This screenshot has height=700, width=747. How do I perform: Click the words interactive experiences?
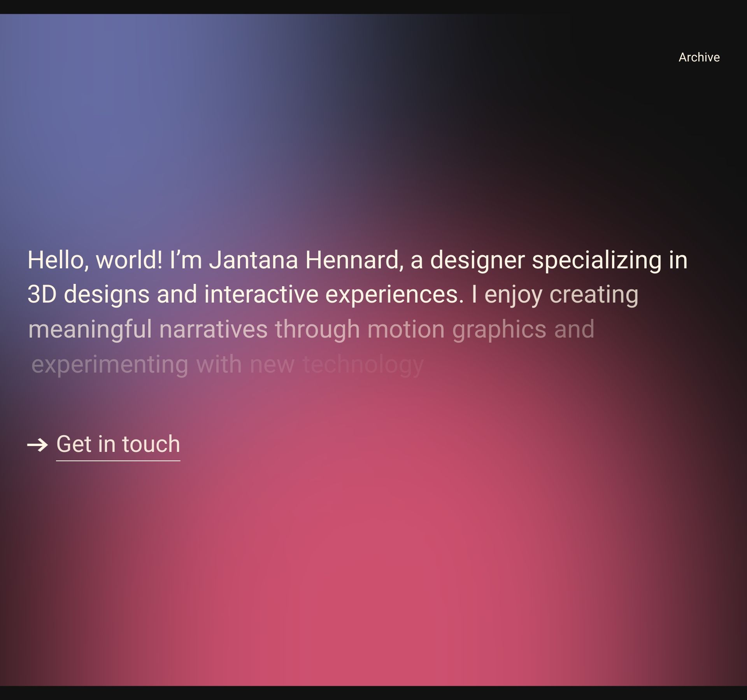pos(333,294)
